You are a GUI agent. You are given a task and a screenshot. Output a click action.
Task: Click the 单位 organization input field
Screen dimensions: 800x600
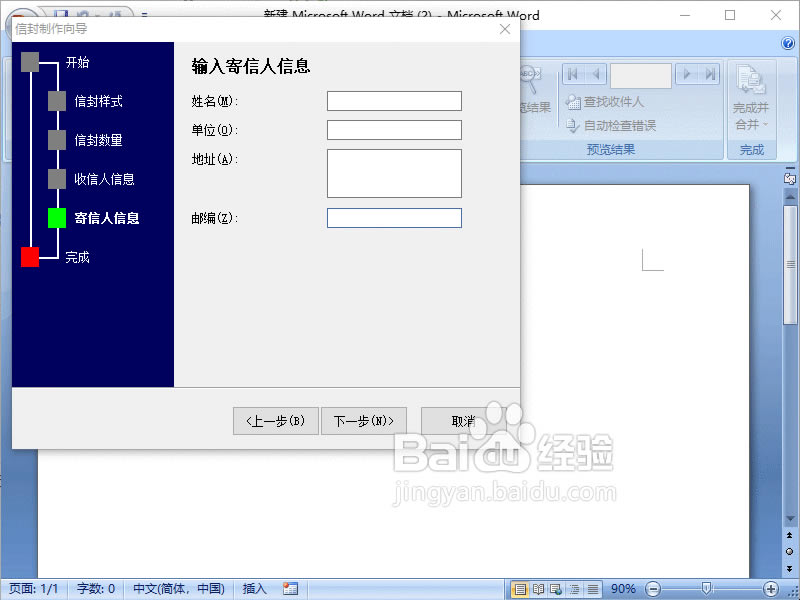[394, 130]
